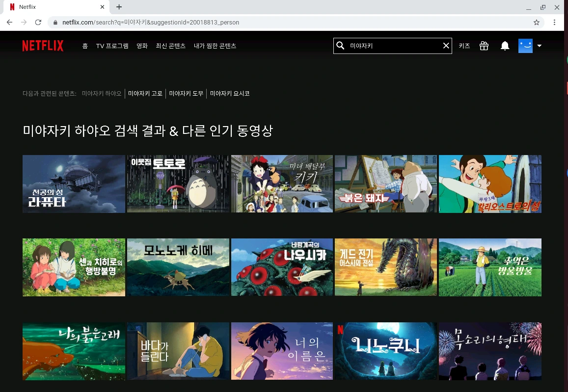Viewport: 568px width, 392px height.
Task: Open 게드 전기 thumbnail
Action: (386, 267)
